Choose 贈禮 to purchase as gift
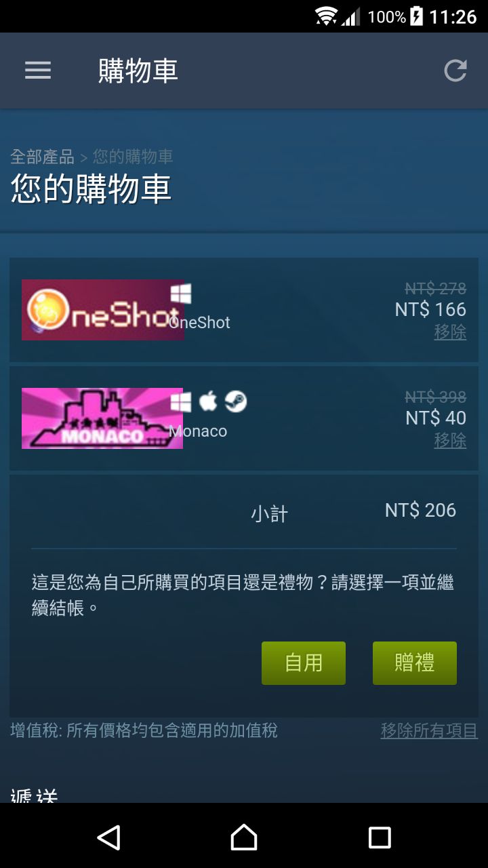 coord(415,663)
